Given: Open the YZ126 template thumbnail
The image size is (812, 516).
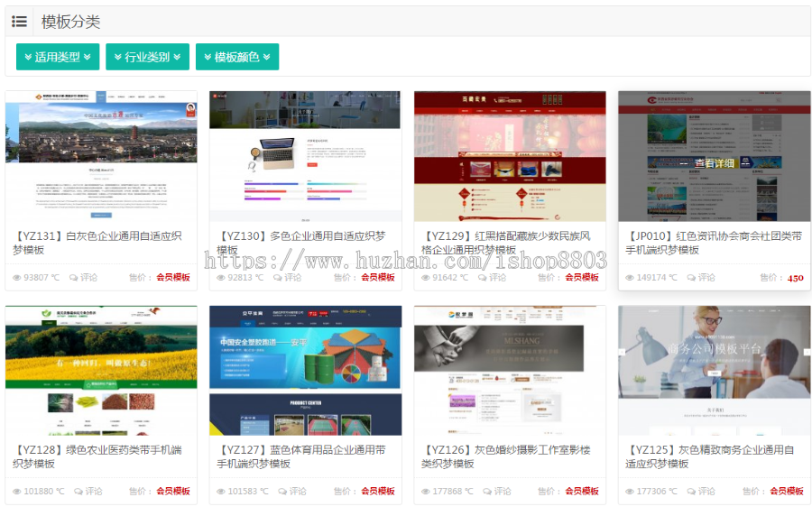Looking at the screenshot, I should [510, 371].
